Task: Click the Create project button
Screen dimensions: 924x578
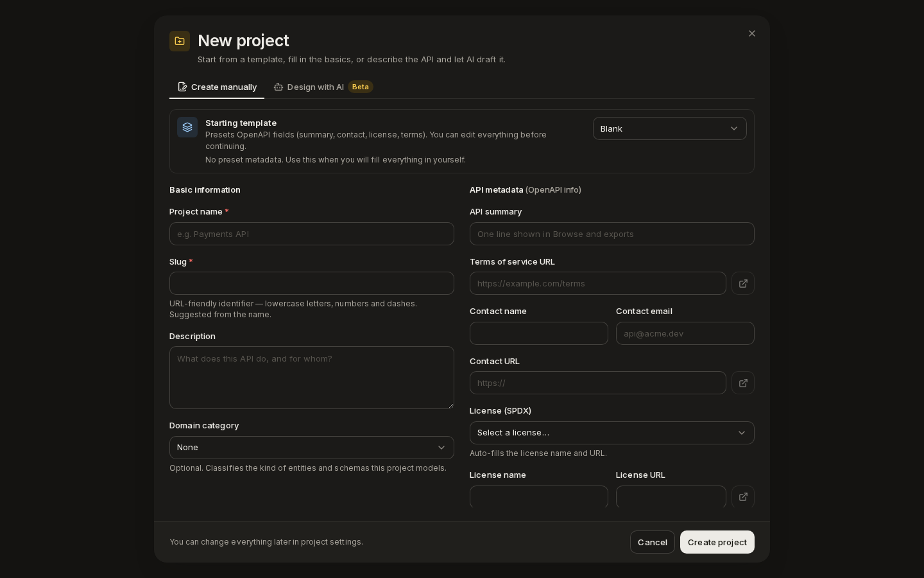Action: (717, 542)
